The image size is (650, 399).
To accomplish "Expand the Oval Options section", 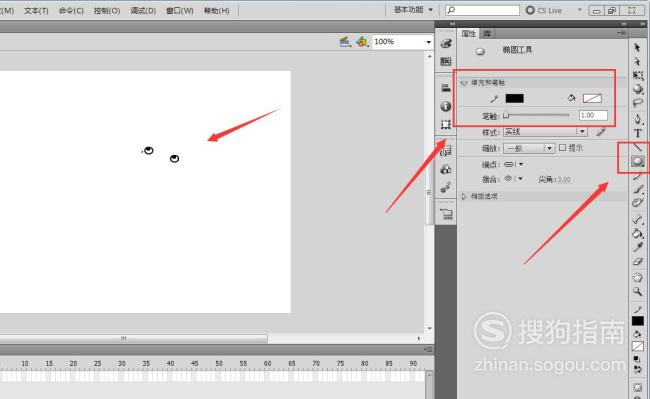I will [x=464, y=196].
